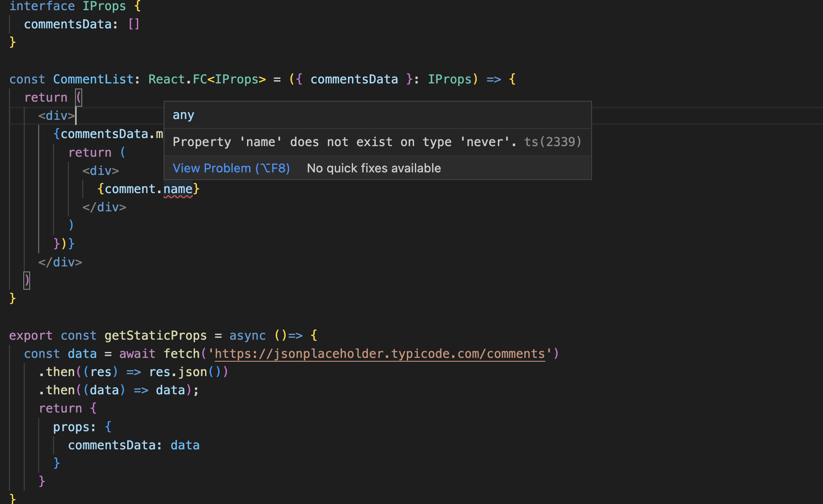Select 'getStaticProps' function name
The width and height of the screenshot is (823, 504).
click(156, 335)
